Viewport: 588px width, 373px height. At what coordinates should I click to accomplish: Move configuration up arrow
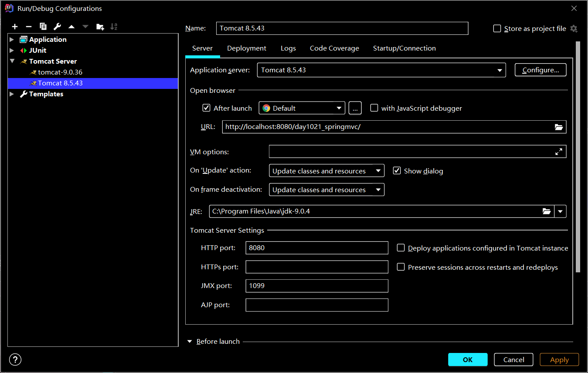(x=71, y=27)
